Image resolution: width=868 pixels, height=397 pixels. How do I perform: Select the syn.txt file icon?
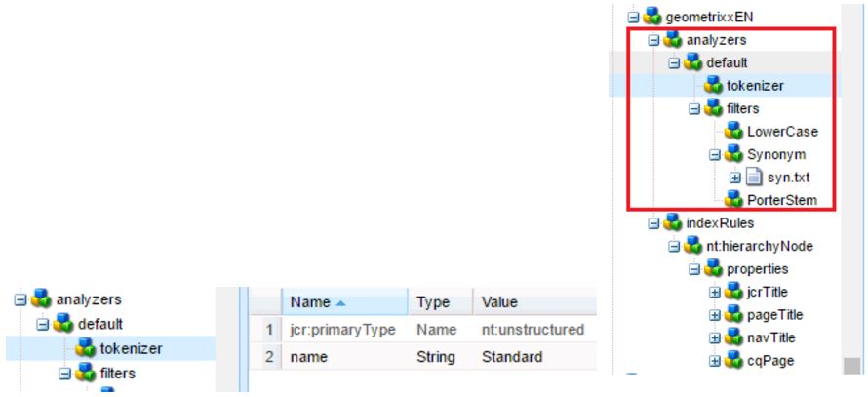click(754, 178)
